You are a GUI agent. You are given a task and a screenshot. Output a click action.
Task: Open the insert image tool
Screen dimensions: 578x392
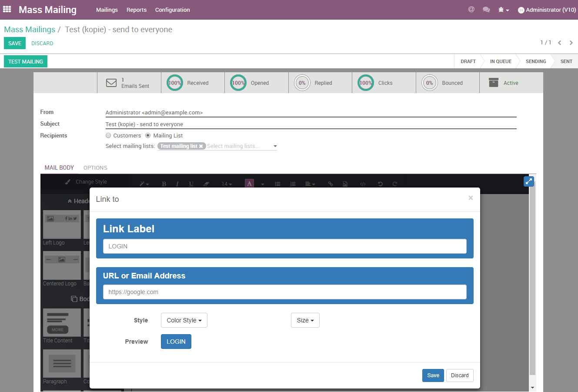point(344,184)
